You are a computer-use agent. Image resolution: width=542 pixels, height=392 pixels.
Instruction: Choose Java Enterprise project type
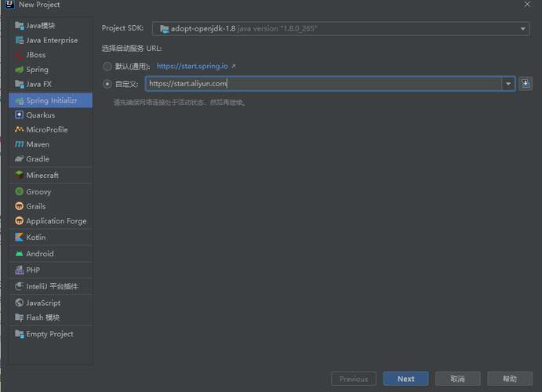51,40
